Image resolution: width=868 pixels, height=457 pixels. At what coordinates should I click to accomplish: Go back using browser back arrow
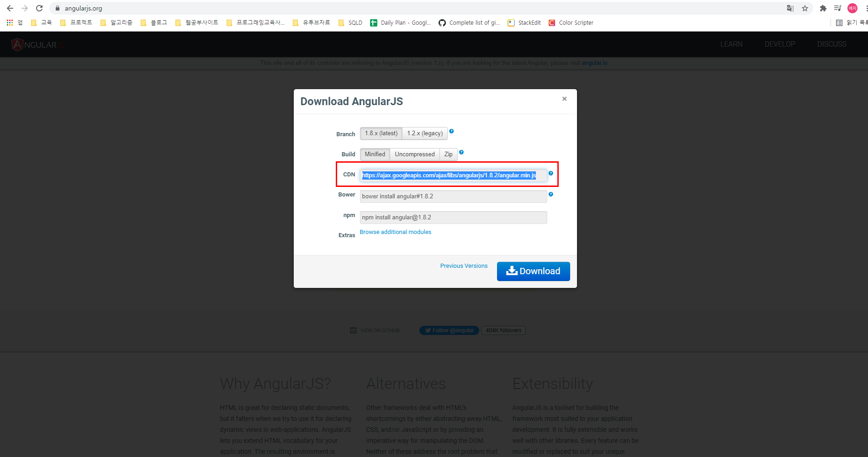tap(10, 8)
